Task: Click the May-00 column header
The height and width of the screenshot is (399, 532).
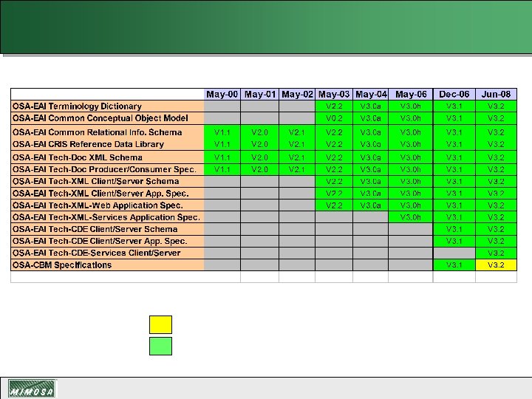Action: pos(222,95)
